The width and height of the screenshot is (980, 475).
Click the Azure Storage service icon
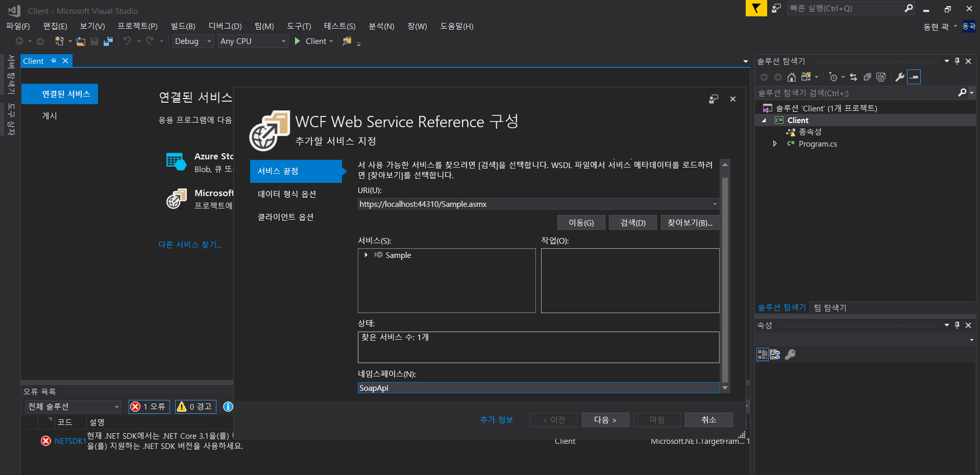pyautogui.click(x=176, y=162)
